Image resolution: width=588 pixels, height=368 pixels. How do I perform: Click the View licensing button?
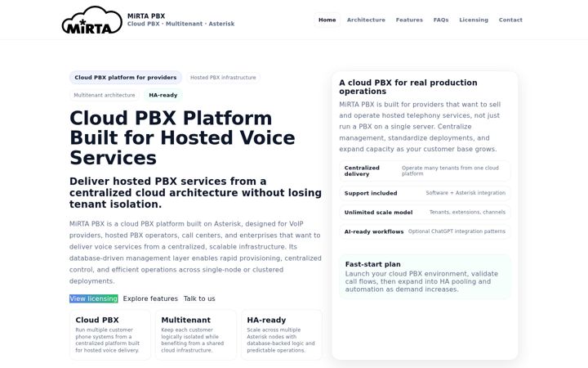(x=94, y=298)
